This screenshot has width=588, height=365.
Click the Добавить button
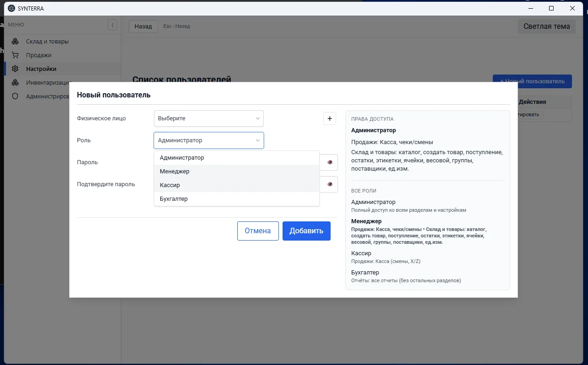(306, 231)
